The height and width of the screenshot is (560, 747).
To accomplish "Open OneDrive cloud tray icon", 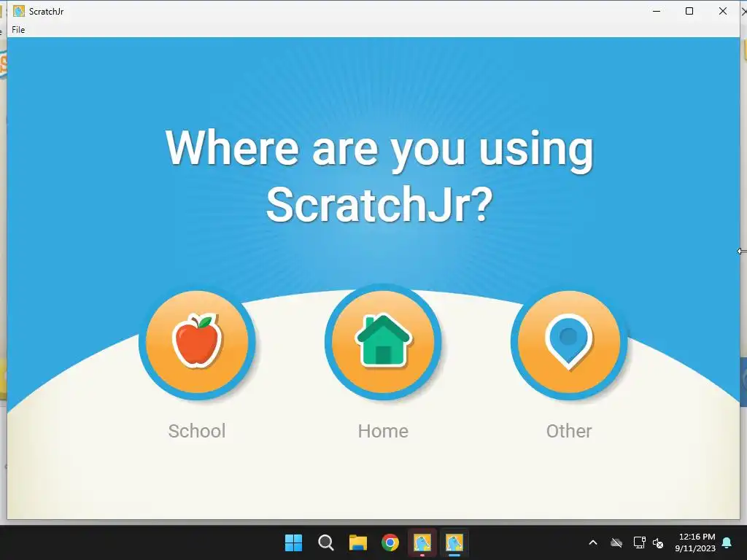I will pos(616,542).
